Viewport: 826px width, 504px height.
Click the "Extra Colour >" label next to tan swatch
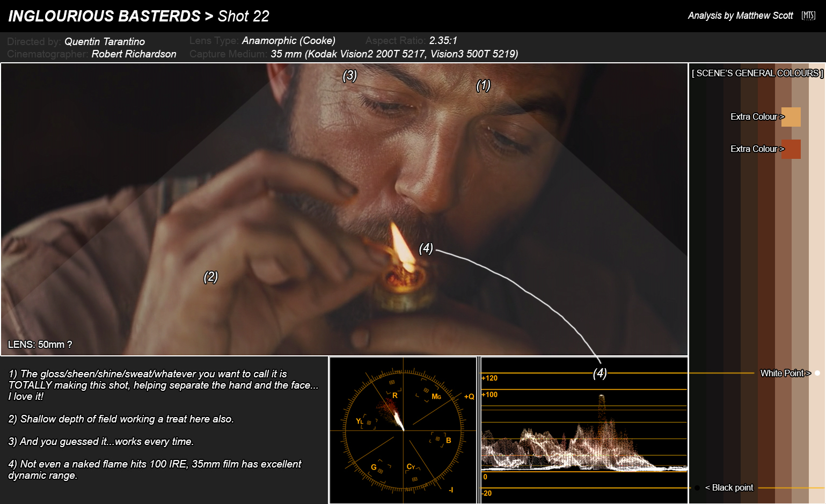point(757,116)
